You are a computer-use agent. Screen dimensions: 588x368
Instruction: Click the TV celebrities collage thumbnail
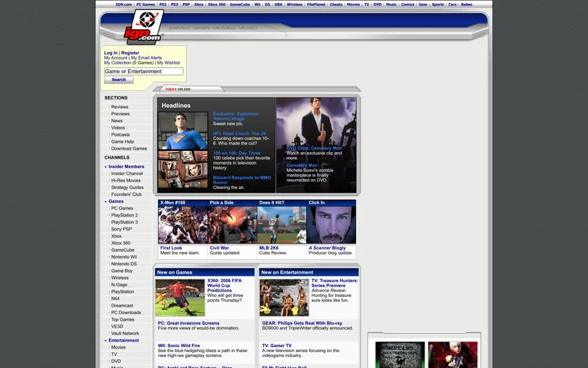point(183,169)
